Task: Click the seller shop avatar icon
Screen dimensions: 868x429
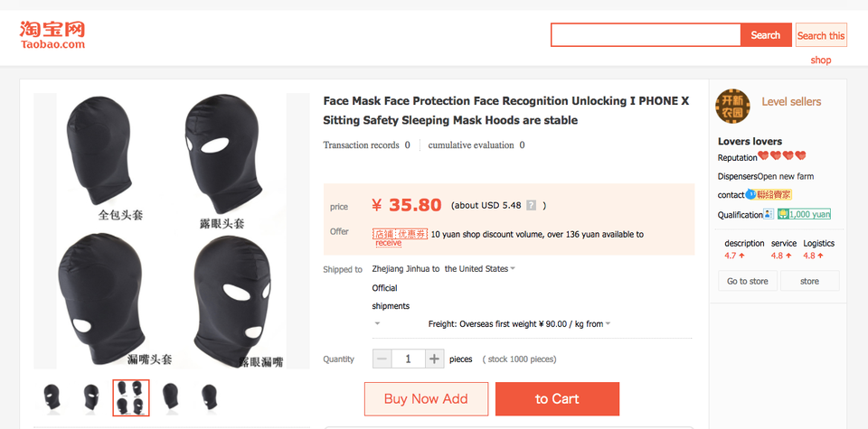Action: click(732, 106)
